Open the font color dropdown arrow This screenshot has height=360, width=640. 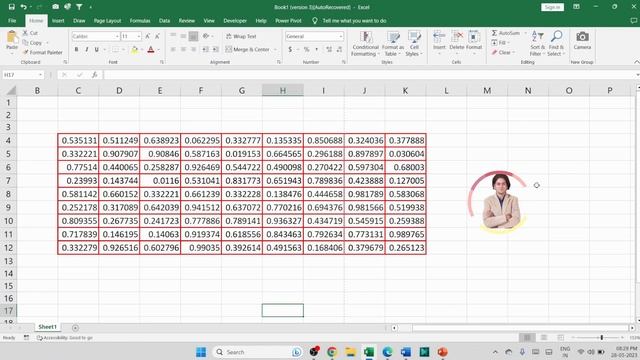pyautogui.click(x=158, y=50)
